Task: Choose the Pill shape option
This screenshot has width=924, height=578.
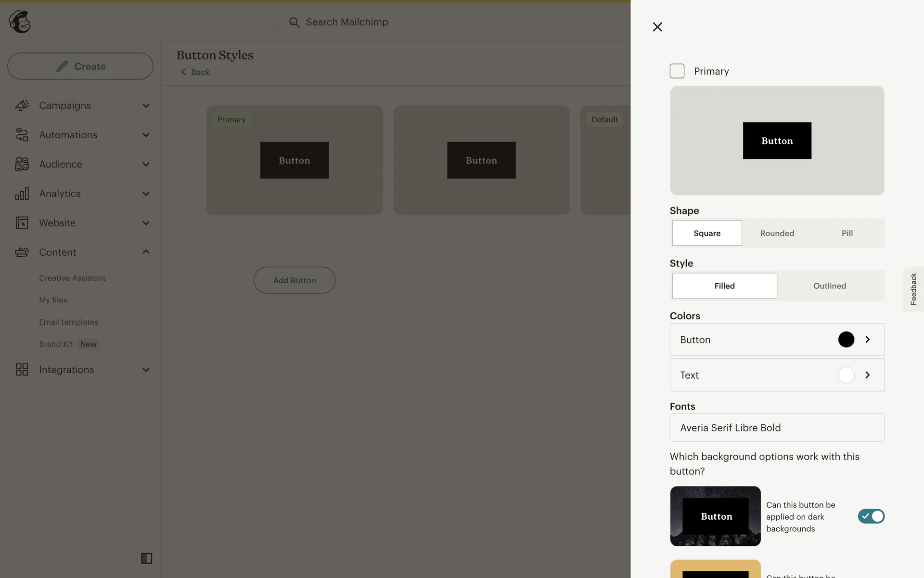Action: pos(847,233)
